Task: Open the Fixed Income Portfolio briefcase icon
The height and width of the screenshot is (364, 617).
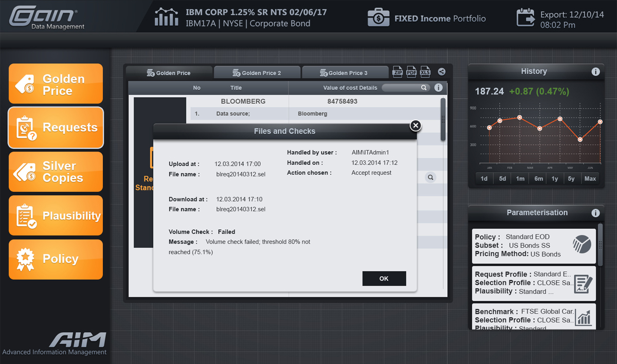Action: 378,18
